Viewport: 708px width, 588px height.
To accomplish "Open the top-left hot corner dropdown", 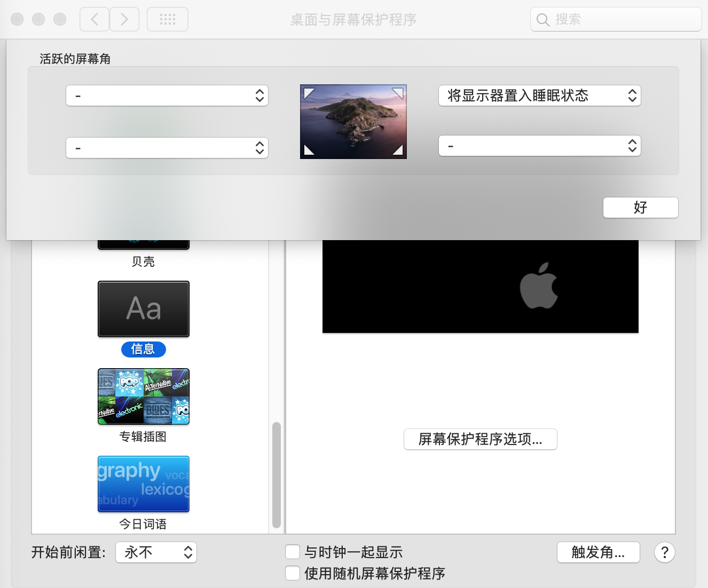I will [x=167, y=96].
